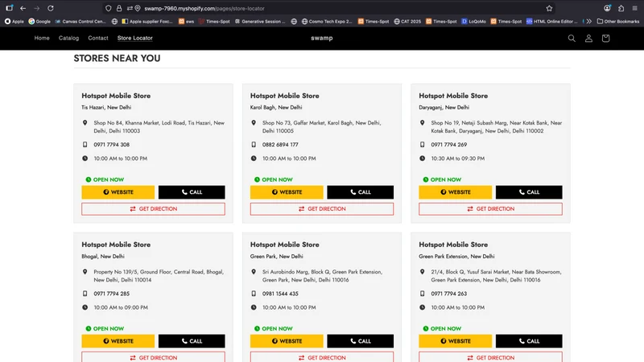This screenshot has width=644, height=362.
Task: Click the Property No 139/5 Bhogal address
Action: point(159,276)
